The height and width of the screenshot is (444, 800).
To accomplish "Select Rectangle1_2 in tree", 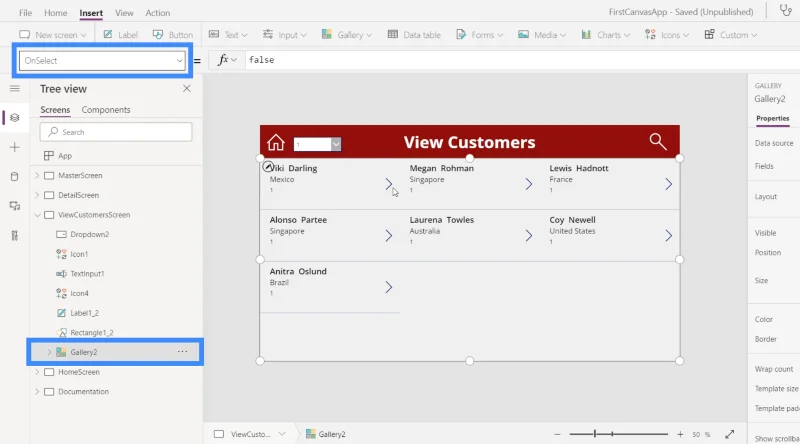I will [91, 332].
